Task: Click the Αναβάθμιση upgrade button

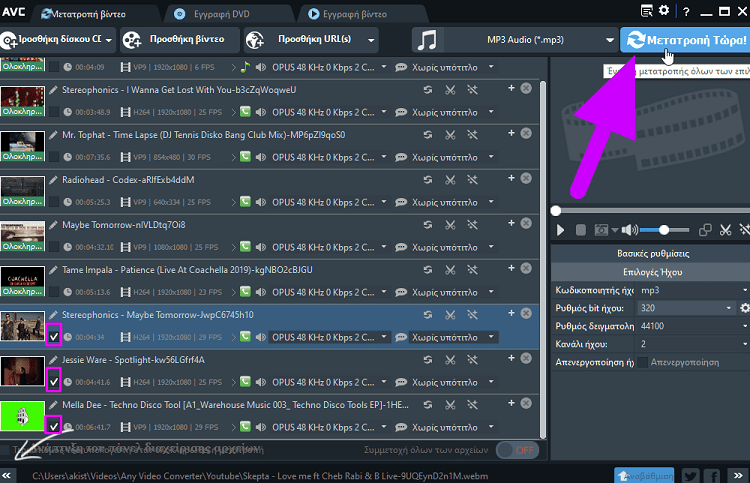Action: pos(644,476)
